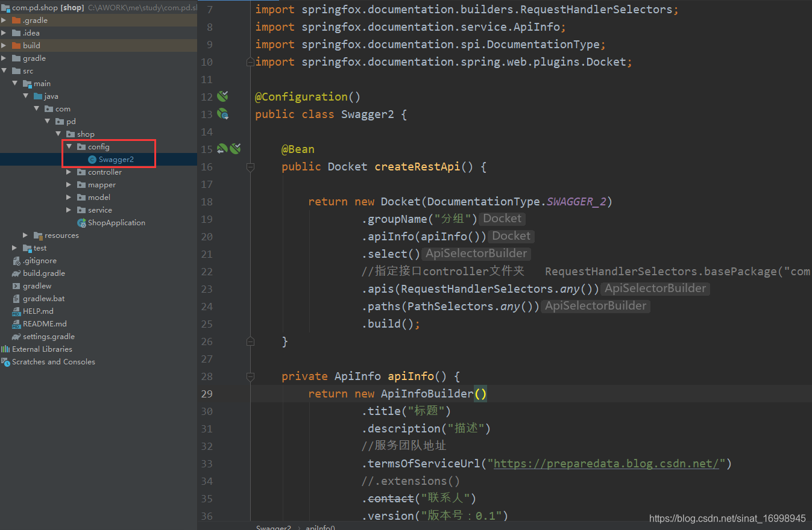The width and height of the screenshot is (812, 530).
Task: Click the service package folder icon
Action: click(81, 210)
